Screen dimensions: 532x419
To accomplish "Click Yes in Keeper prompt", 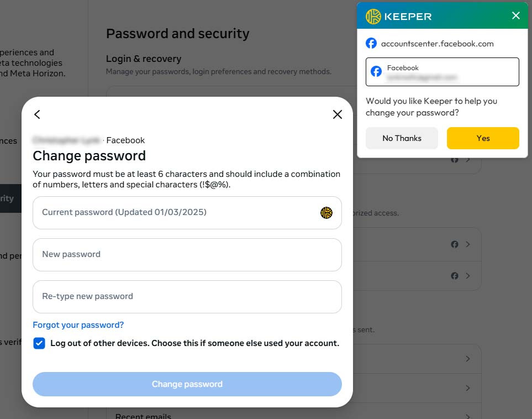I will point(483,138).
